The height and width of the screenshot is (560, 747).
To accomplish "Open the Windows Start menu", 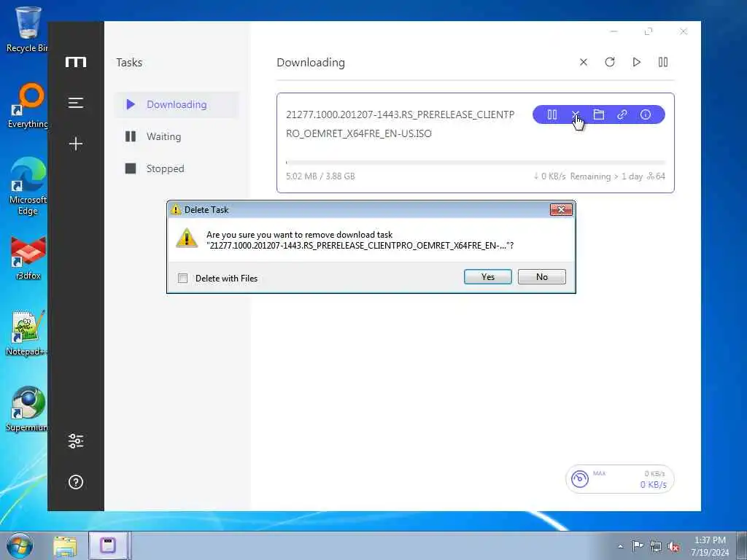I will [x=20, y=545].
